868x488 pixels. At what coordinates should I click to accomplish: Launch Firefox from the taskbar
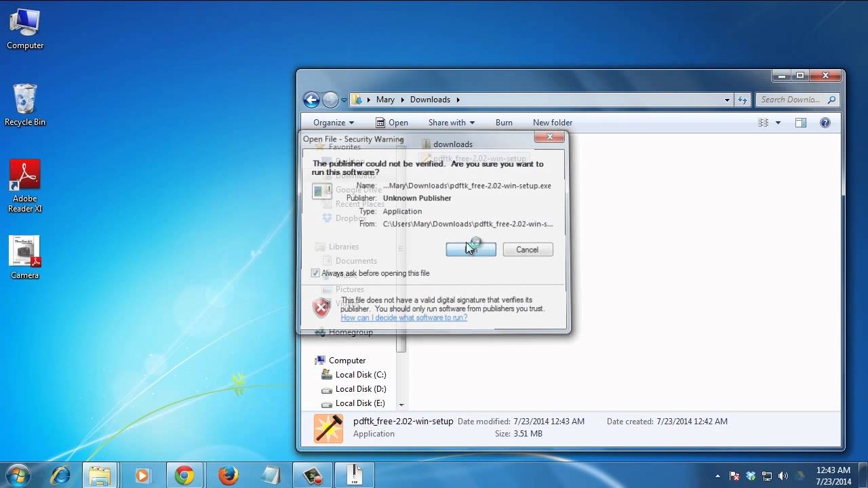229,475
